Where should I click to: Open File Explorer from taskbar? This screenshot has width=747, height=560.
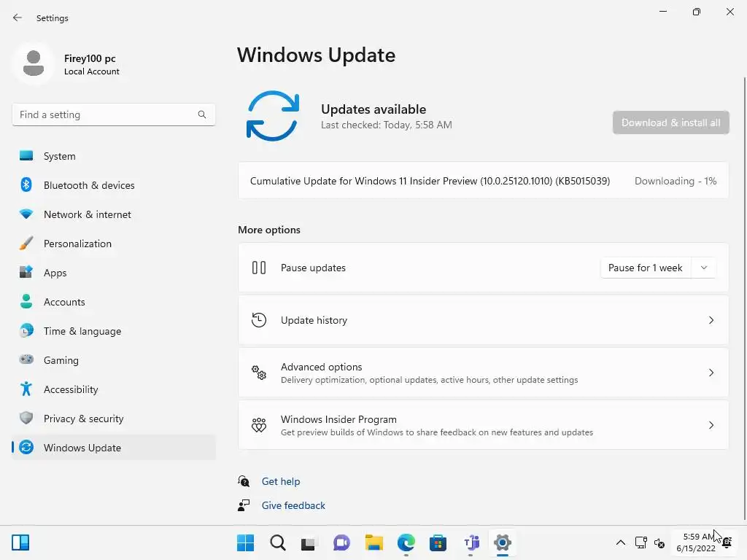374,542
